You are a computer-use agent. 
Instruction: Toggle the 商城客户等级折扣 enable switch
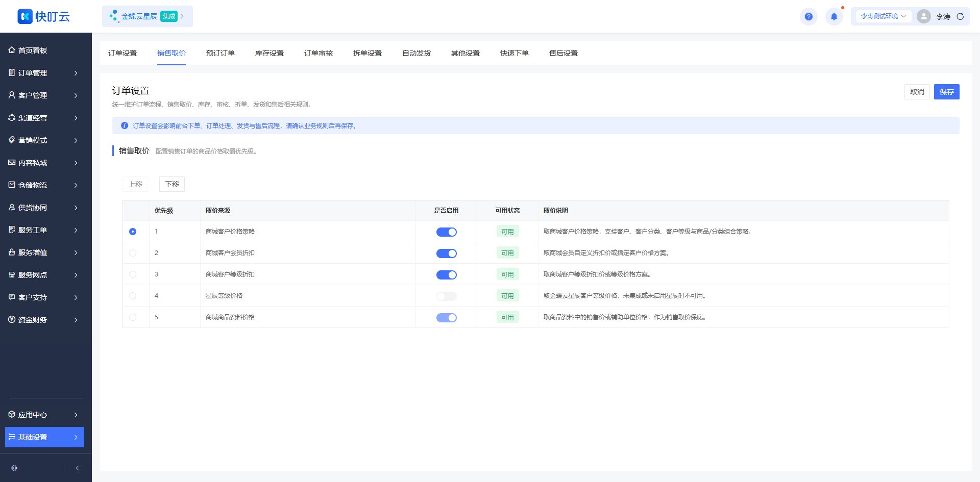pos(447,275)
